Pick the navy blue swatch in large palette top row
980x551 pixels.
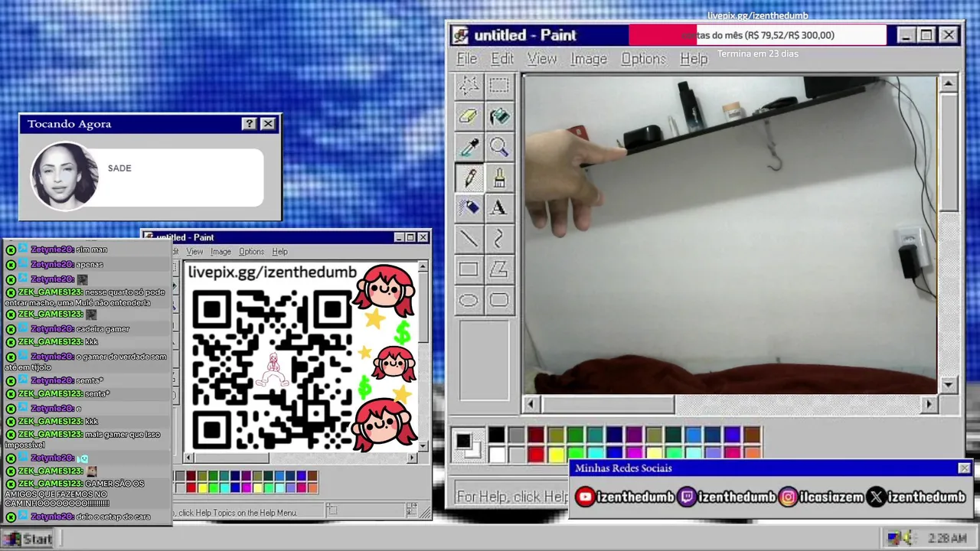coord(615,435)
